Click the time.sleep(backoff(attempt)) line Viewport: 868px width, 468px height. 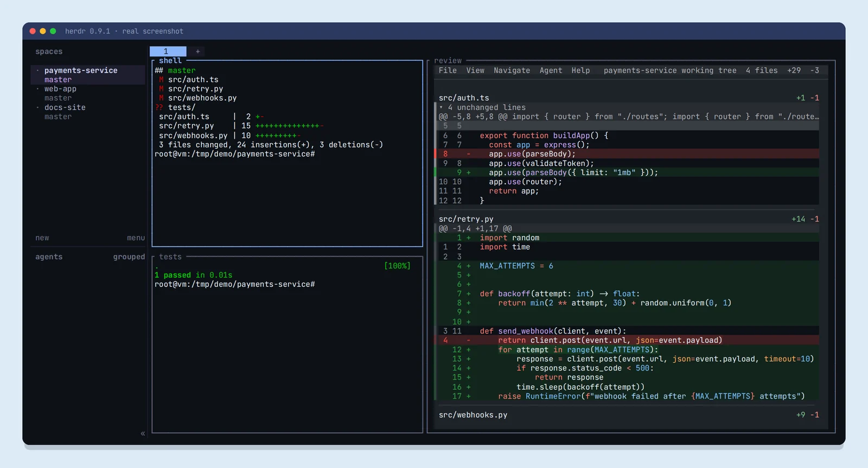coord(627,387)
